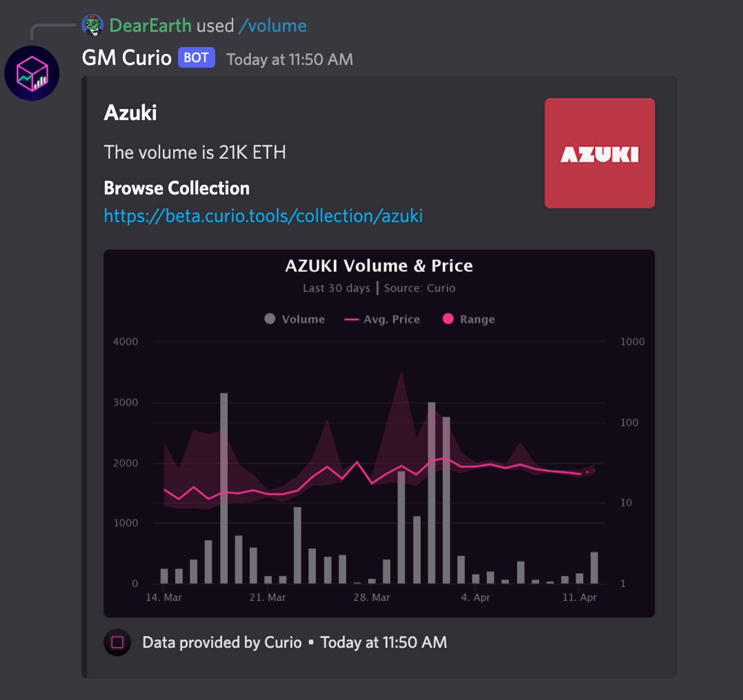Click the Curio footer icon
The height and width of the screenshot is (700, 743).
[117, 642]
